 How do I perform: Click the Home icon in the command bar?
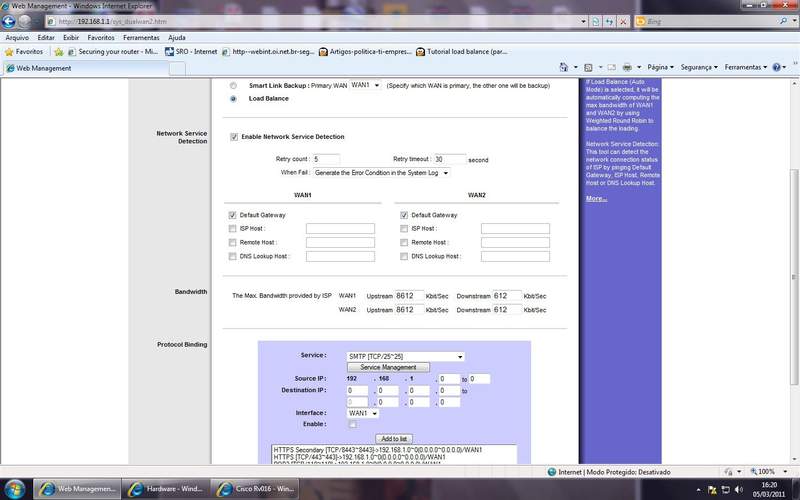[x=563, y=67]
